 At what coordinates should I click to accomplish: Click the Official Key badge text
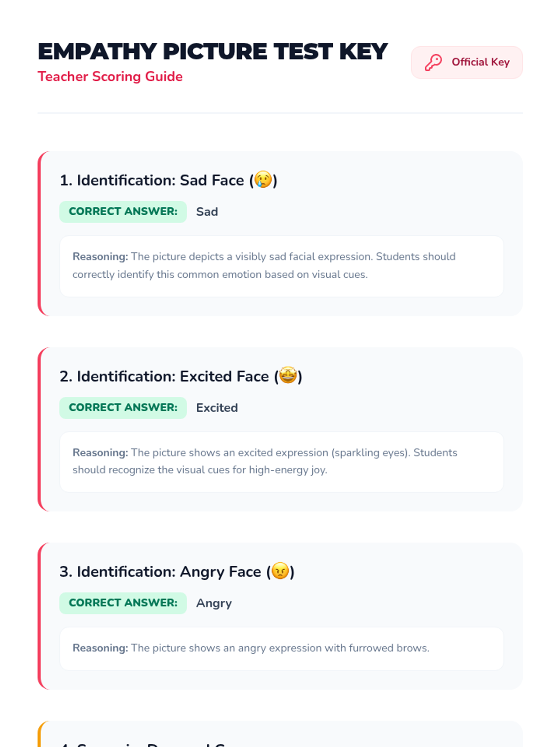[x=480, y=62]
